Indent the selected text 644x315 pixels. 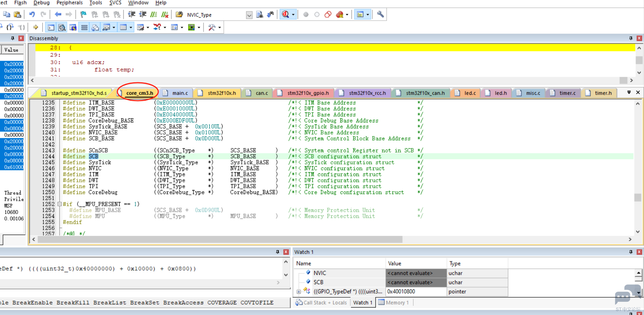coord(131,15)
